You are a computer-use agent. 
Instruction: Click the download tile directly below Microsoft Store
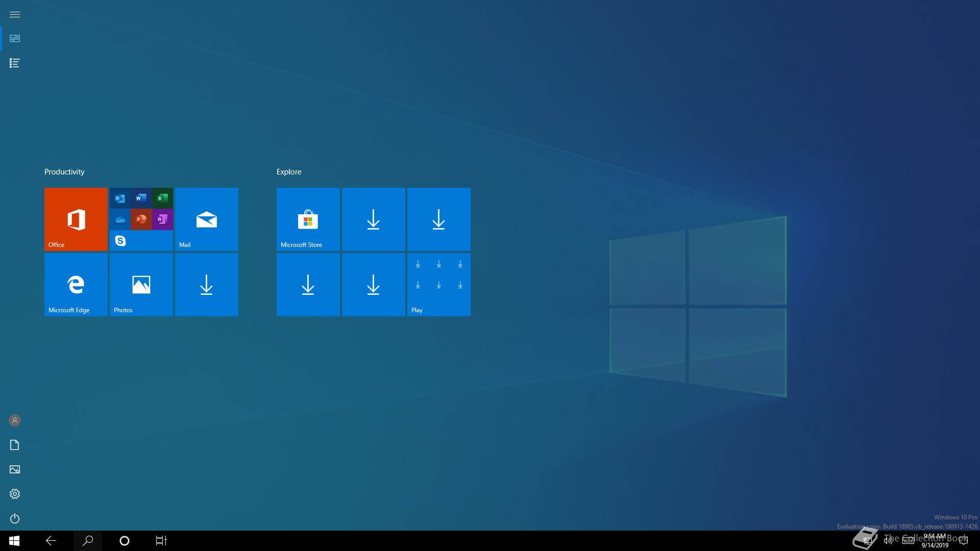(308, 285)
